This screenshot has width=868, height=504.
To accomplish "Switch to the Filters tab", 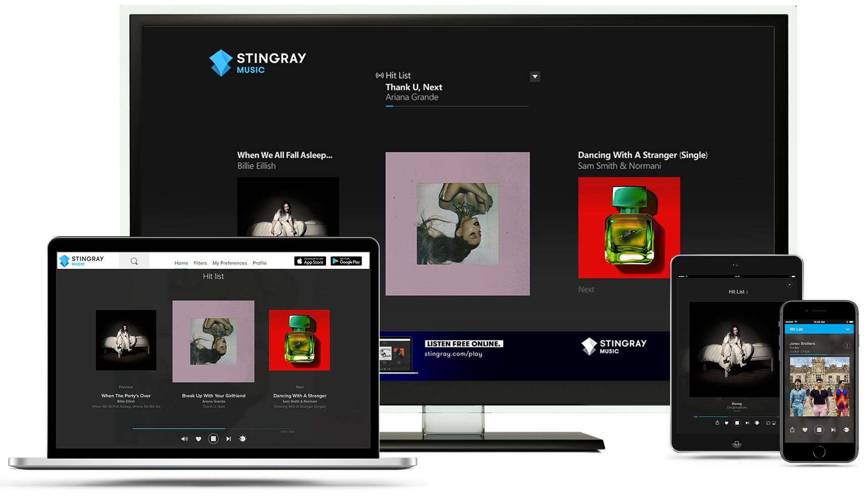I will point(200,263).
